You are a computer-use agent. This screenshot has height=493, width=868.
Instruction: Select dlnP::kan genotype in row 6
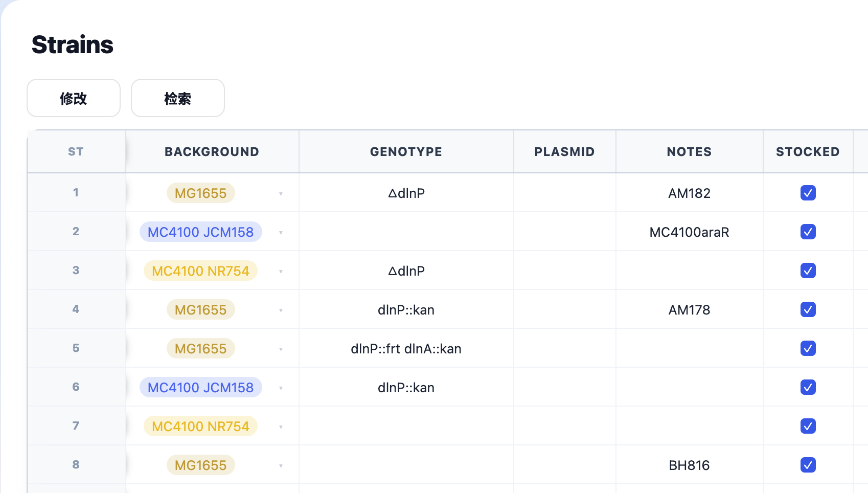point(406,387)
